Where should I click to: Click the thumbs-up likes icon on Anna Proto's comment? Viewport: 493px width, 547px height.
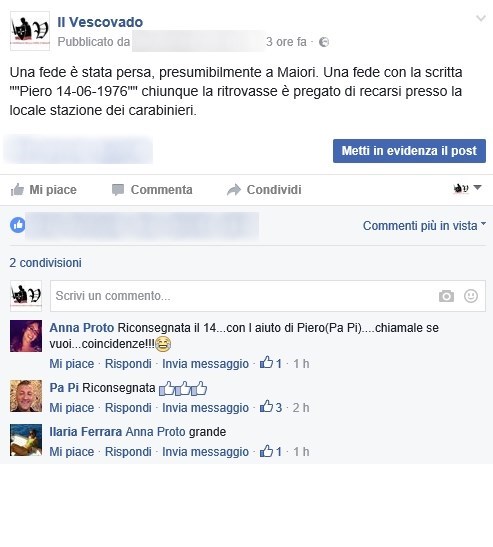[266, 362]
